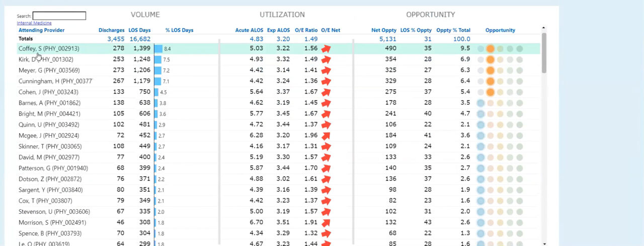
Task: Select provider Morrison, S (PHY_002491)
Action: (x=52, y=223)
